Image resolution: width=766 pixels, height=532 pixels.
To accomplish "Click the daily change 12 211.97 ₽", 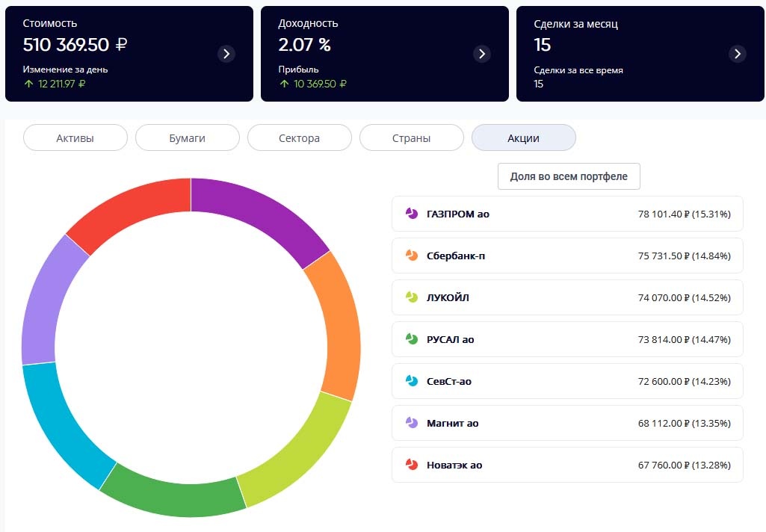I will click(x=61, y=84).
